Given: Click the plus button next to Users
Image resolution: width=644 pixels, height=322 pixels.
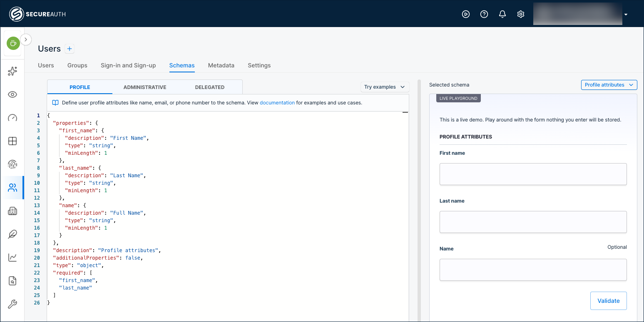Looking at the screenshot, I should point(70,49).
